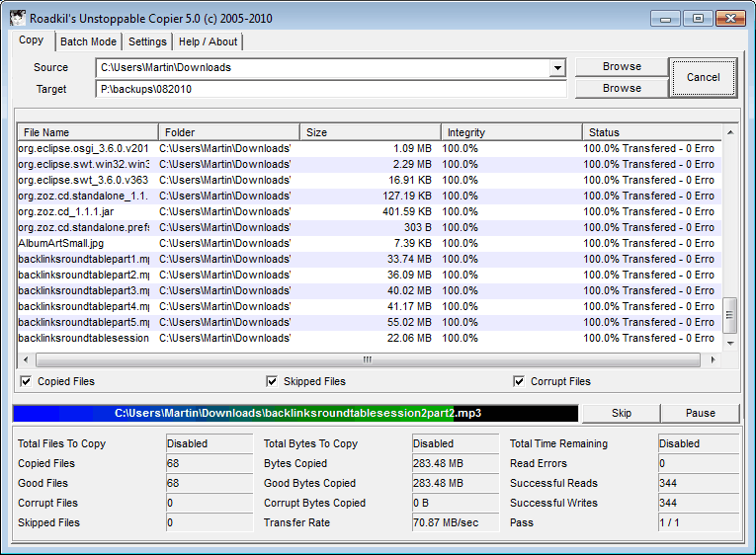Skip the current file being copied
Screen dimensions: 756x555
click(x=621, y=413)
